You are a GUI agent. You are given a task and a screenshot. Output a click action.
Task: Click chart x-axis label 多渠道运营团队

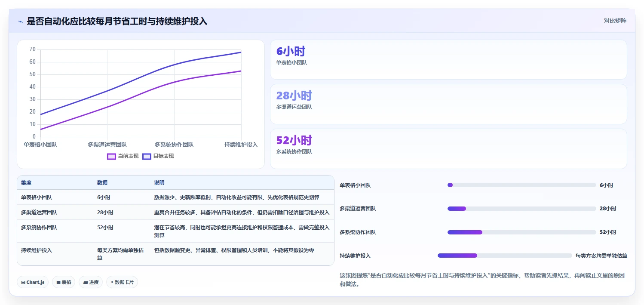click(x=107, y=145)
